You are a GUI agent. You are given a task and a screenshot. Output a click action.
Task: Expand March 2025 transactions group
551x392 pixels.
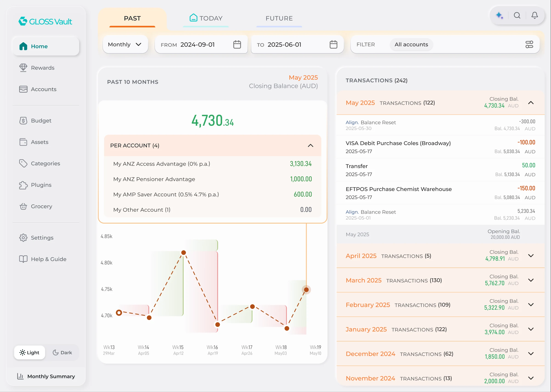pyautogui.click(x=531, y=280)
